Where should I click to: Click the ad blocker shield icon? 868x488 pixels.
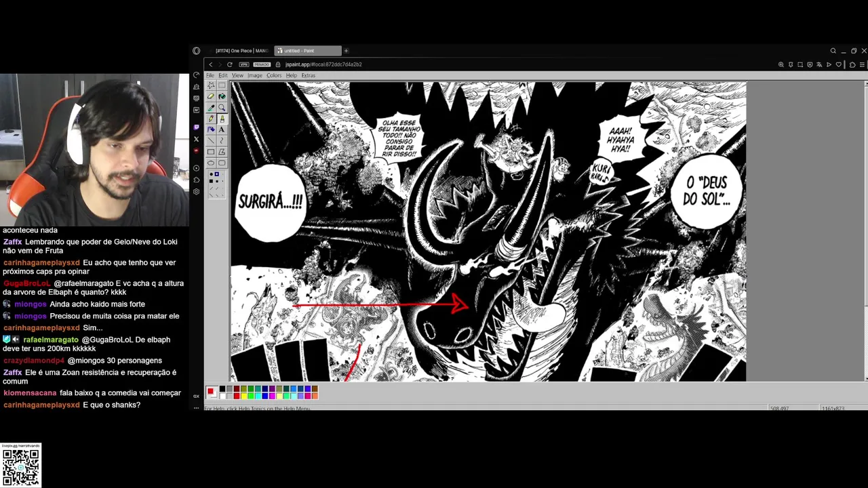click(x=810, y=64)
